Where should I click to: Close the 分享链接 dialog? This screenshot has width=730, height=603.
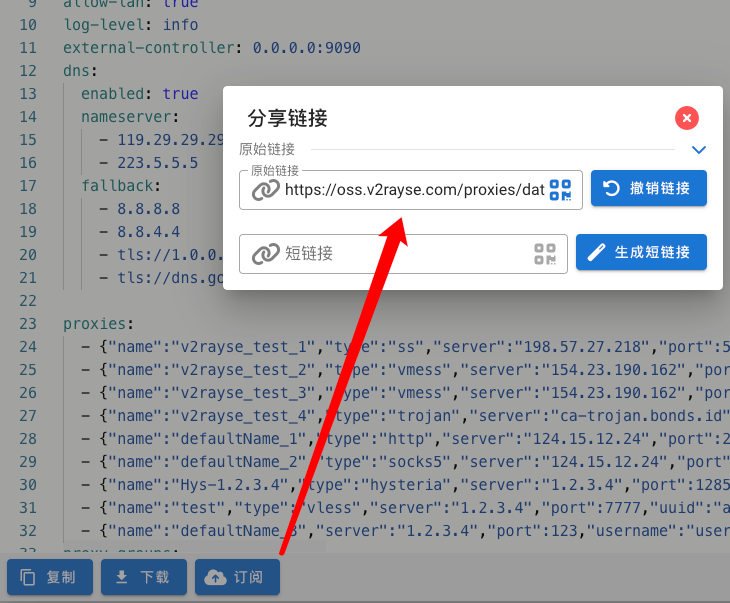pos(686,118)
